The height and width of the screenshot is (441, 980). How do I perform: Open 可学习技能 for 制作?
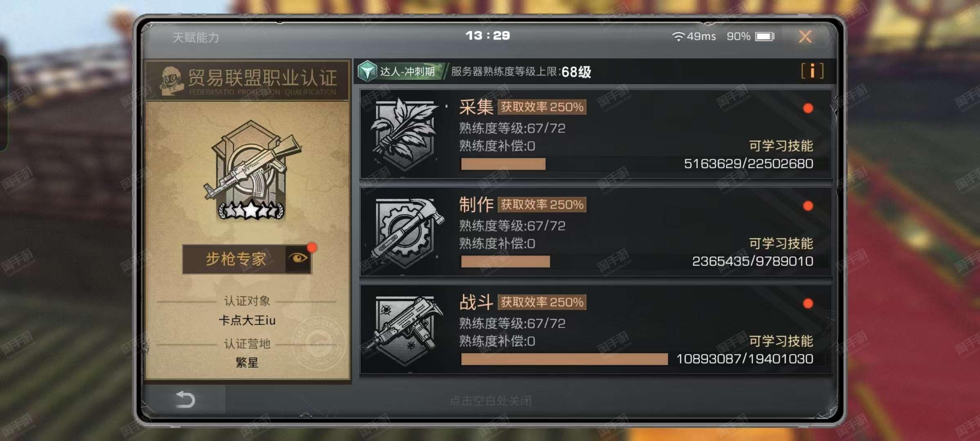click(781, 243)
